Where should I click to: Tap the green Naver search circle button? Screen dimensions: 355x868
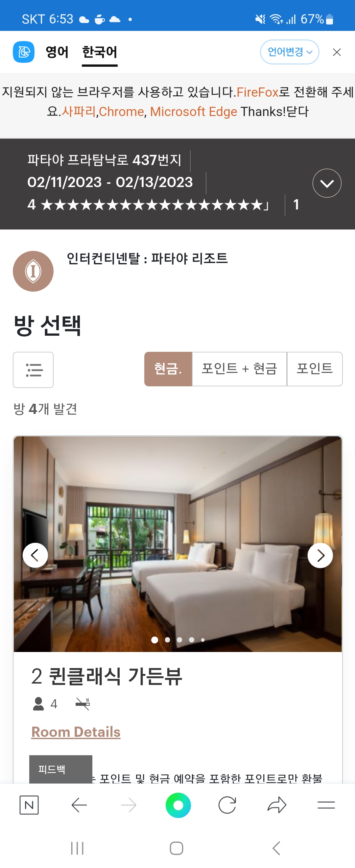178,805
